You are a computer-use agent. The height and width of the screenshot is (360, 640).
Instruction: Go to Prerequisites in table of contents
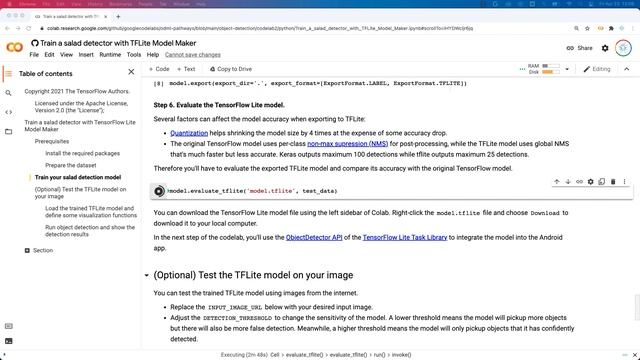pos(52,141)
